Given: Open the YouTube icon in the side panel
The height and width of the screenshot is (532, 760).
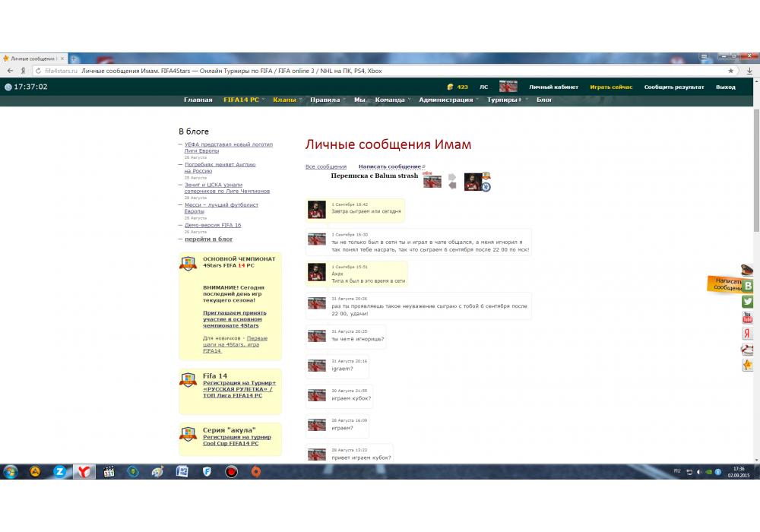Looking at the screenshot, I should [x=748, y=318].
